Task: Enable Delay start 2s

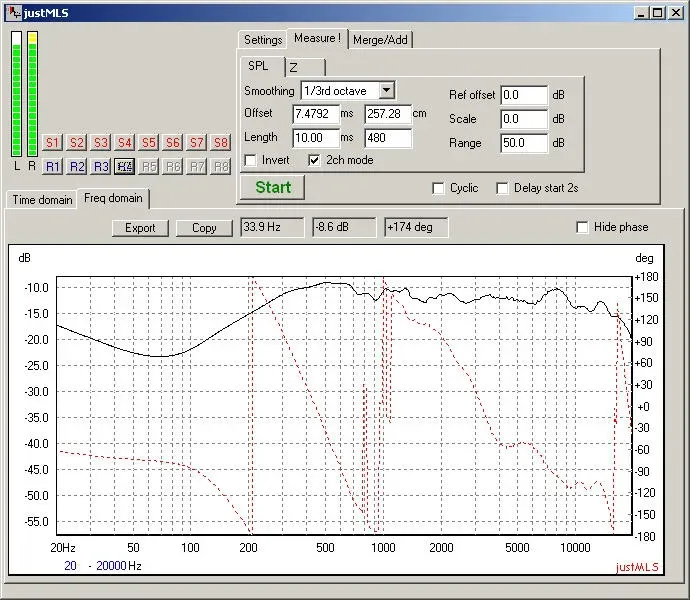Action: click(x=502, y=188)
